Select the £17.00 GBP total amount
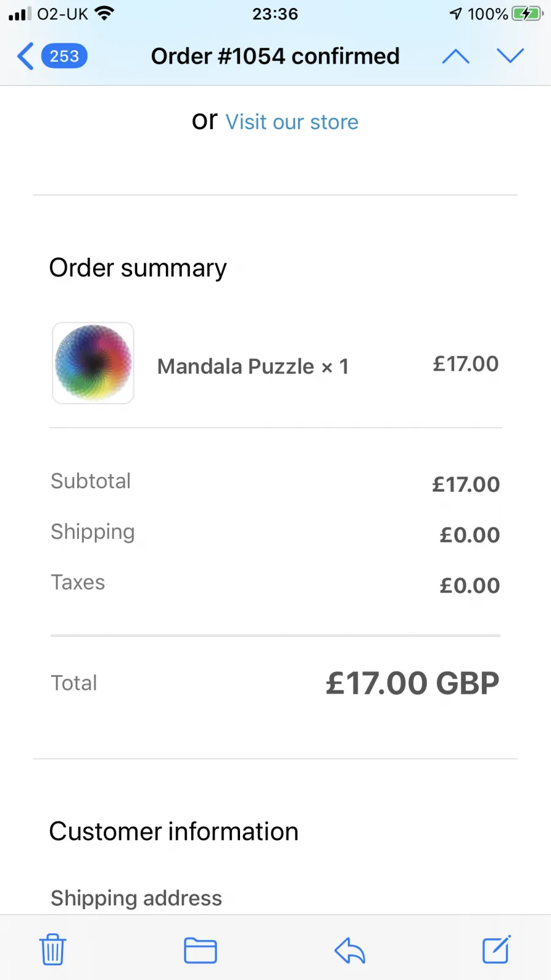The image size is (551, 980). click(413, 684)
